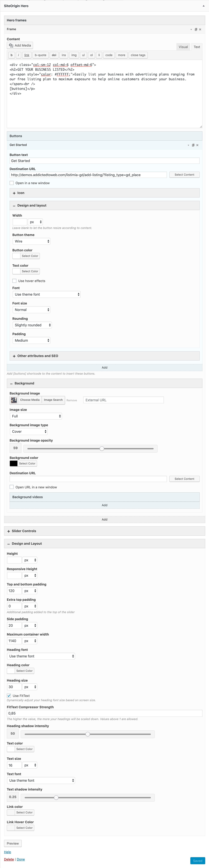Remove the Get Started button item

tap(198, 145)
